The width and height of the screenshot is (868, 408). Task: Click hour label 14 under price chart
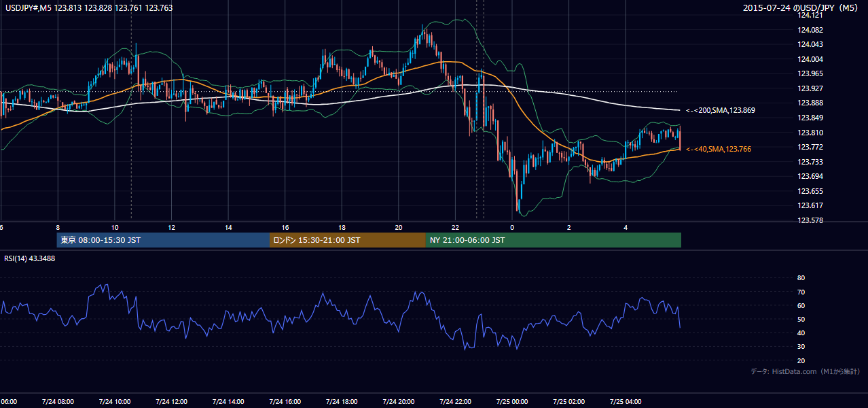(229, 227)
